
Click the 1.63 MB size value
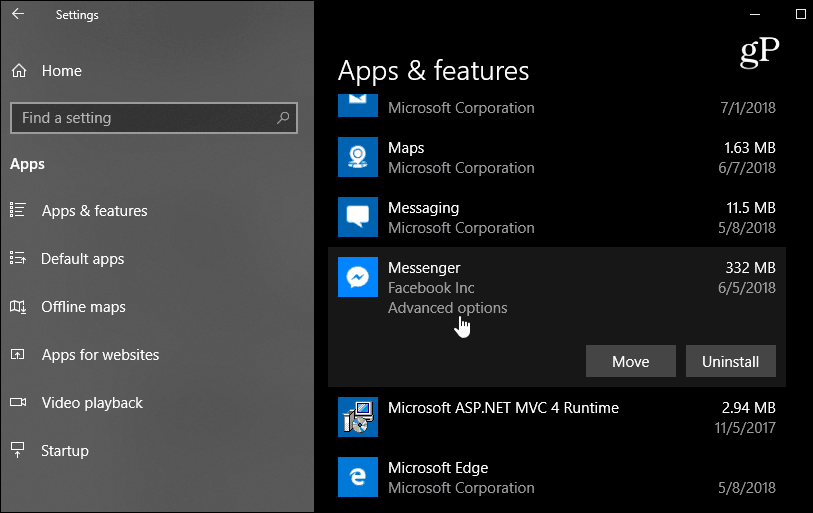tap(750, 148)
